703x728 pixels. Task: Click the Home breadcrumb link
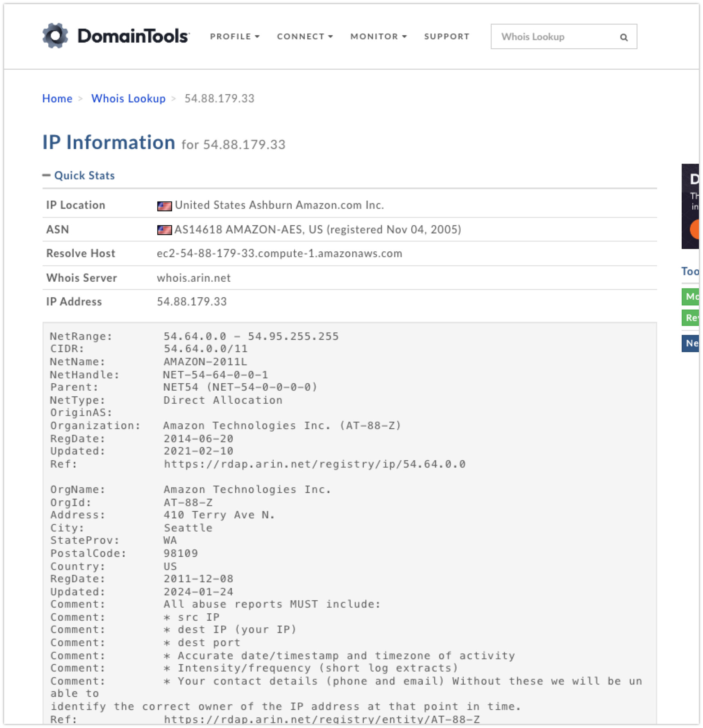tap(57, 99)
